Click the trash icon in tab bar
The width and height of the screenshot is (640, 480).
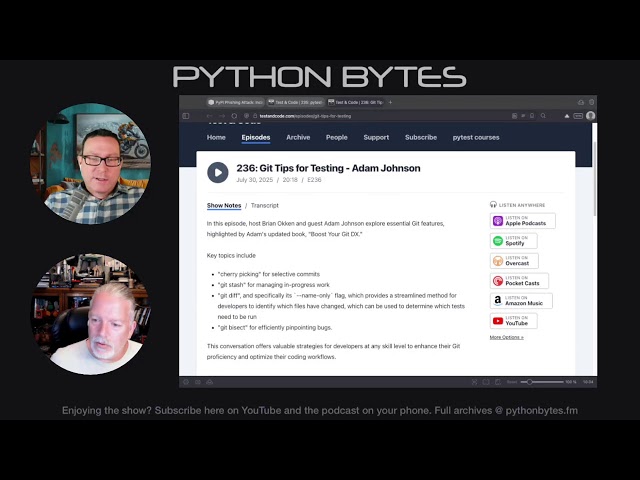click(x=591, y=102)
